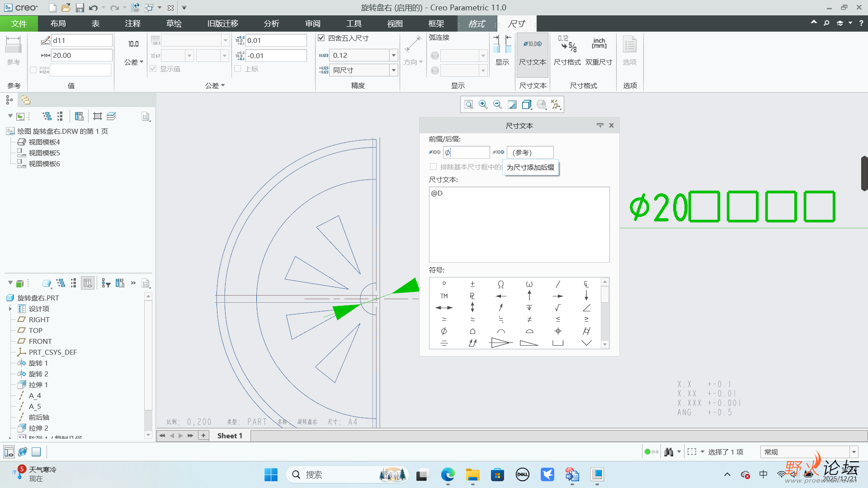Toggle the Round Dimension (四舍五入尺寸) checkbox
The image size is (868, 488).
click(321, 38)
